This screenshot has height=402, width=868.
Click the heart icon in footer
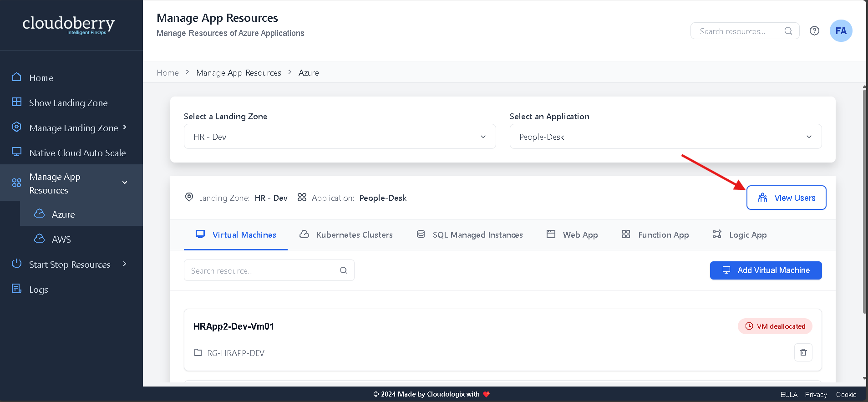[487, 394]
